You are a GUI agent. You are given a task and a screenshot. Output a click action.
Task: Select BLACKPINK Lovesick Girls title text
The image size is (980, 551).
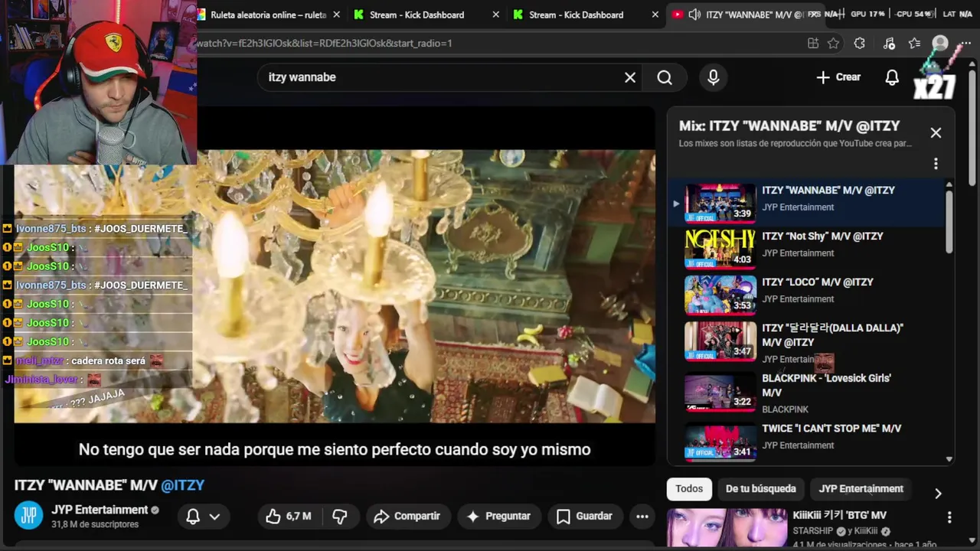pos(827,385)
